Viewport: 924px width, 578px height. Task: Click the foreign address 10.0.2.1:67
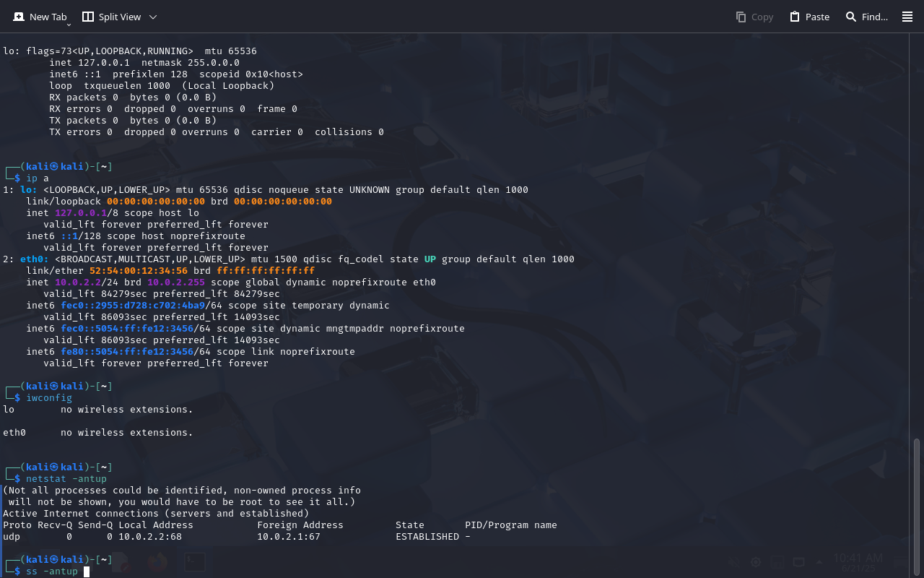coord(289,537)
